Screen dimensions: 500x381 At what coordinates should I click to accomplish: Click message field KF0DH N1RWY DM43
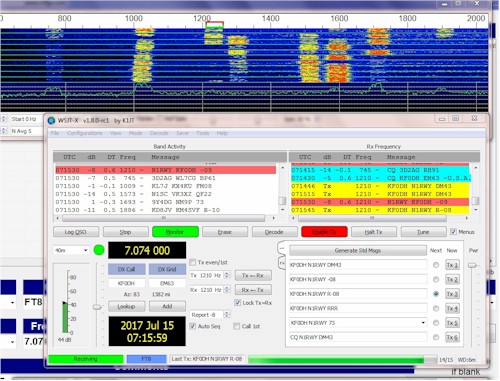tap(358, 265)
